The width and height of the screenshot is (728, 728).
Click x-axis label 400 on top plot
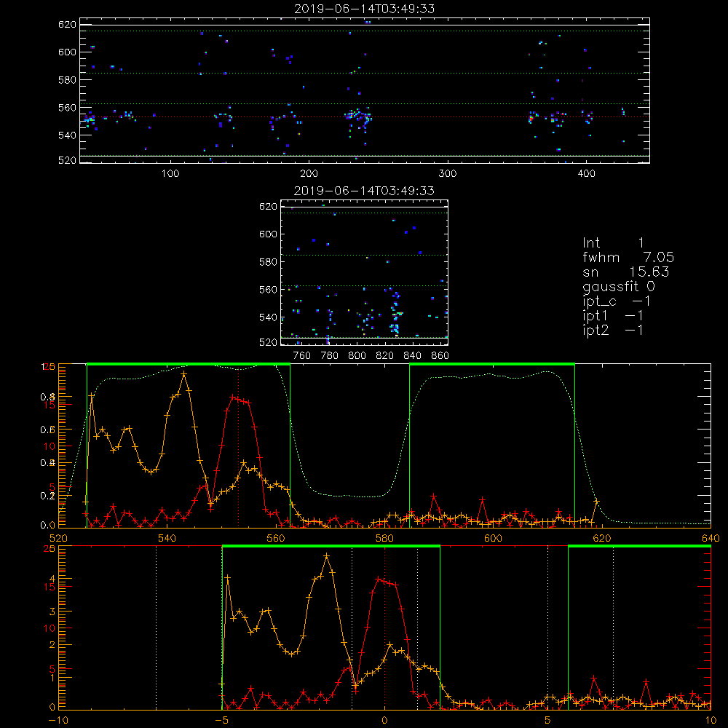click(x=586, y=174)
